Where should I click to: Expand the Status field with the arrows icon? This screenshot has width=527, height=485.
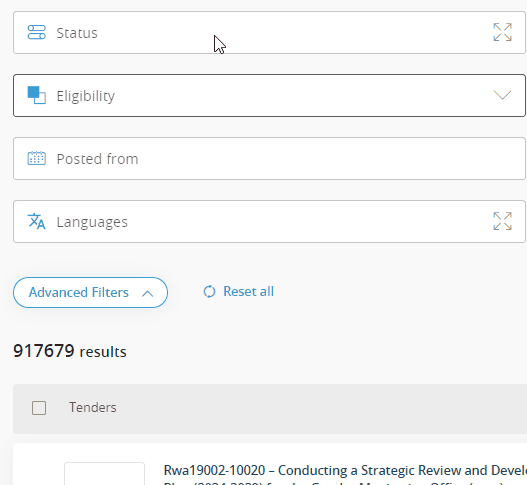click(502, 32)
